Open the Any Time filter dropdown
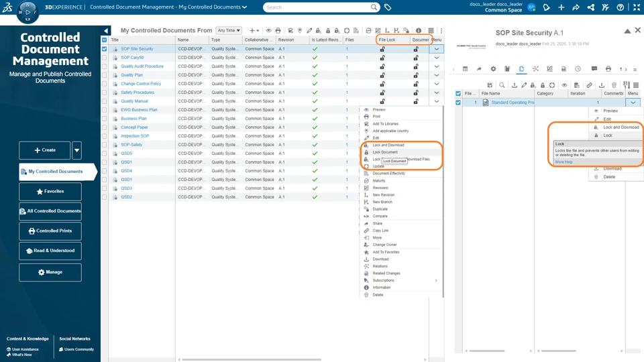This screenshot has width=644, height=362. coord(229,30)
